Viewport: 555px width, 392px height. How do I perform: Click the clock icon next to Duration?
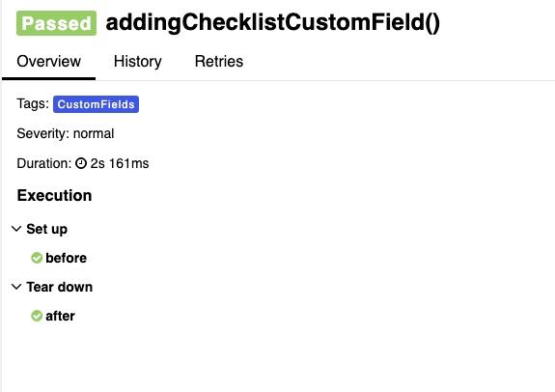[x=81, y=163]
